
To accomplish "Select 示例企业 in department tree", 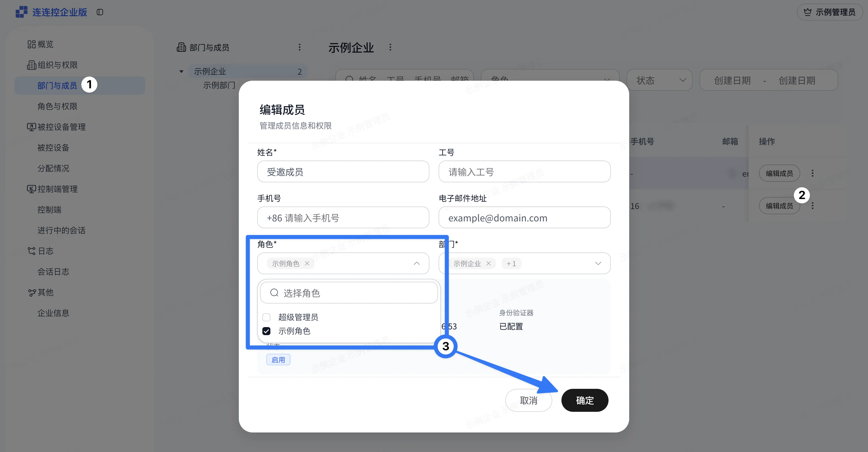I will point(248,72).
